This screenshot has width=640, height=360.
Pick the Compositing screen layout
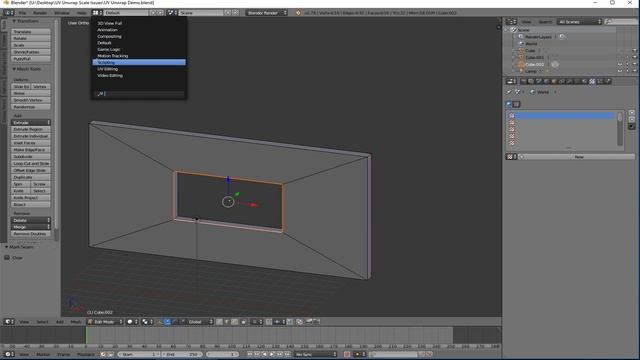[139, 36]
